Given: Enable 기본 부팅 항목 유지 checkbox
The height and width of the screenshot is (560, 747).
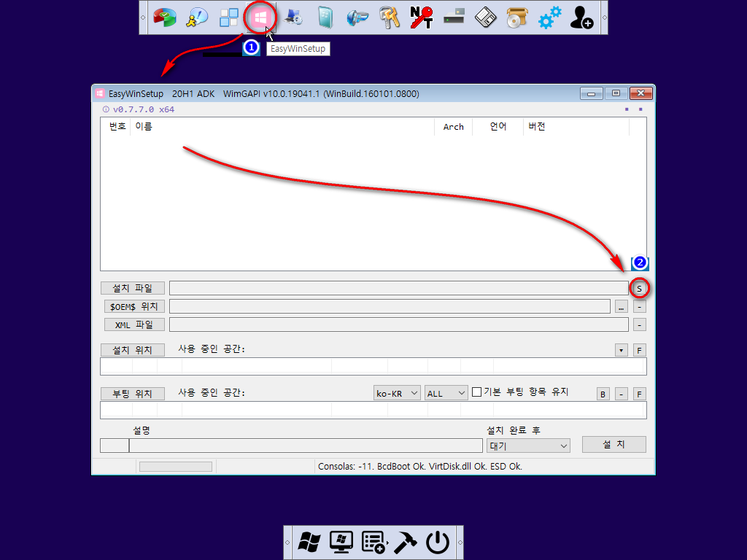Looking at the screenshot, I should coord(476,392).
